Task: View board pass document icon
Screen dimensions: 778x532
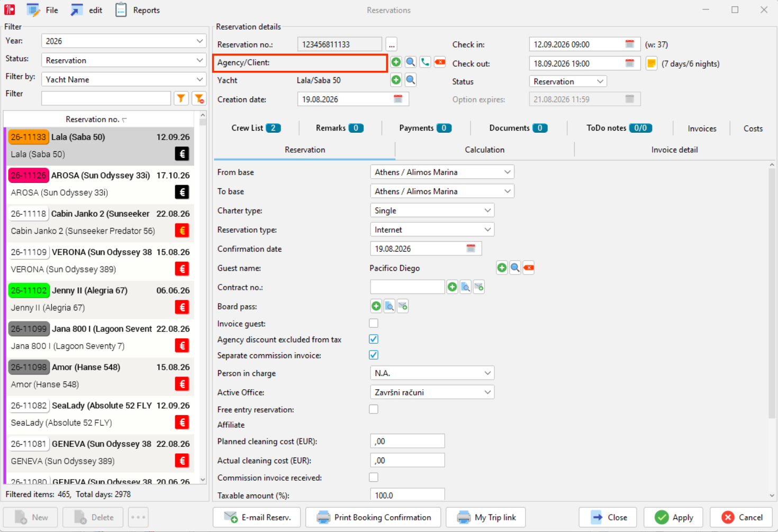Action: [x=390, y=306]
